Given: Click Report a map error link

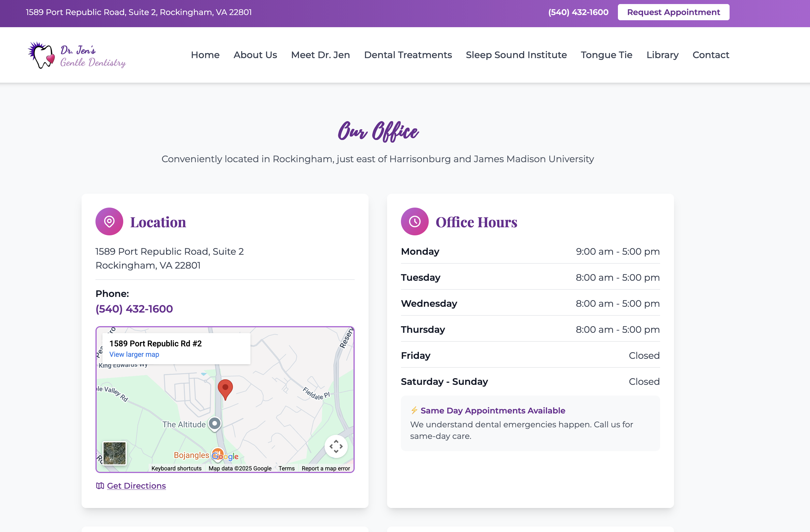Looking at the screenshot, I should coord(326,468).
